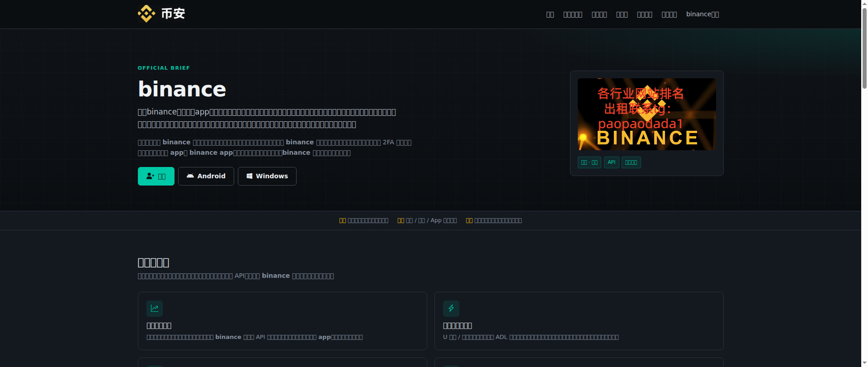The width and height of the screenshot is (868, 367).
Task: Click the card description mentioning ADL
Action: tap(531, 337)
